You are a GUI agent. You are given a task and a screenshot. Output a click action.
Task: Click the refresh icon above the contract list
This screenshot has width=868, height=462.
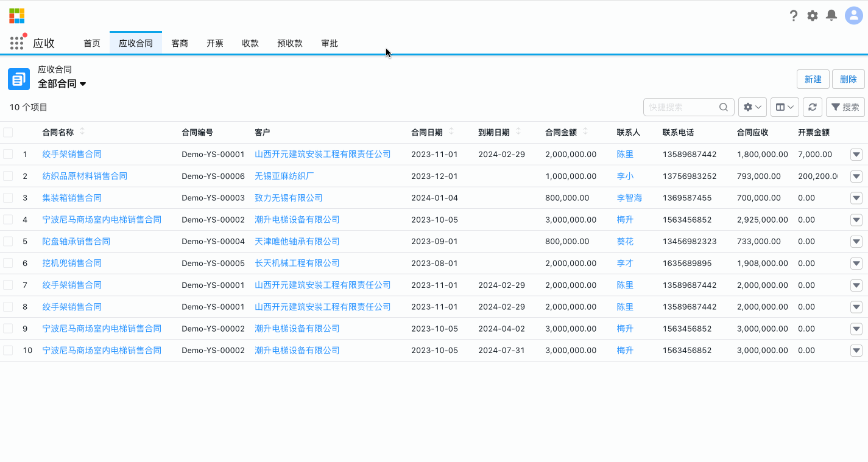(813, 107)
